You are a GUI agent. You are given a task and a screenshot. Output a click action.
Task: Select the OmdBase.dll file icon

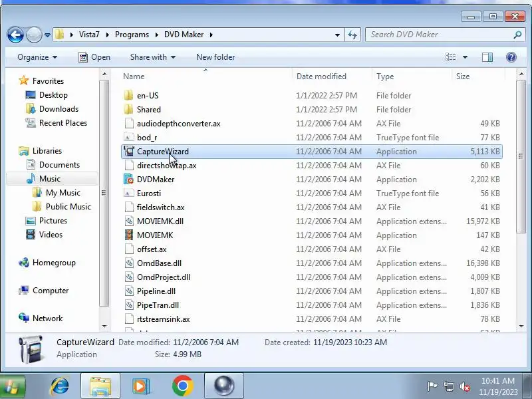tap(129, 263)
